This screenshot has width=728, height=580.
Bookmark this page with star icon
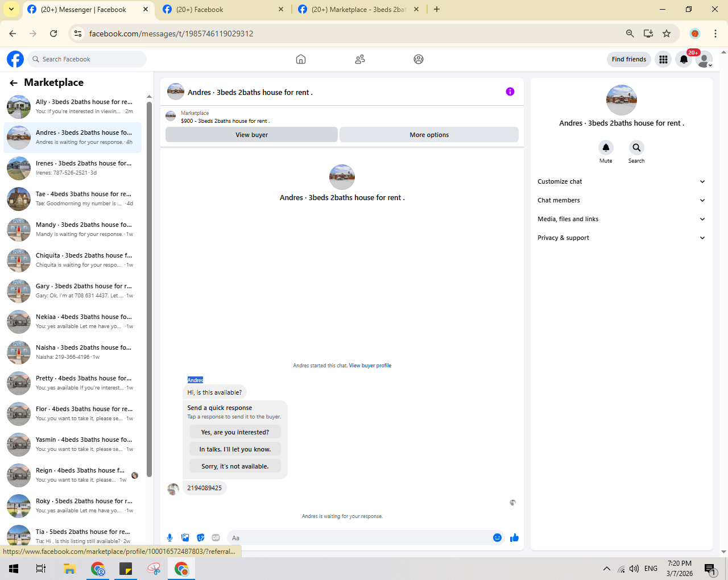coord(667,34)
